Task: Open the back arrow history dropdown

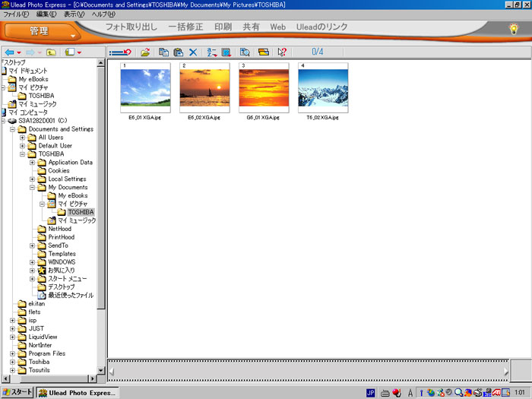Action: [18, 52]
